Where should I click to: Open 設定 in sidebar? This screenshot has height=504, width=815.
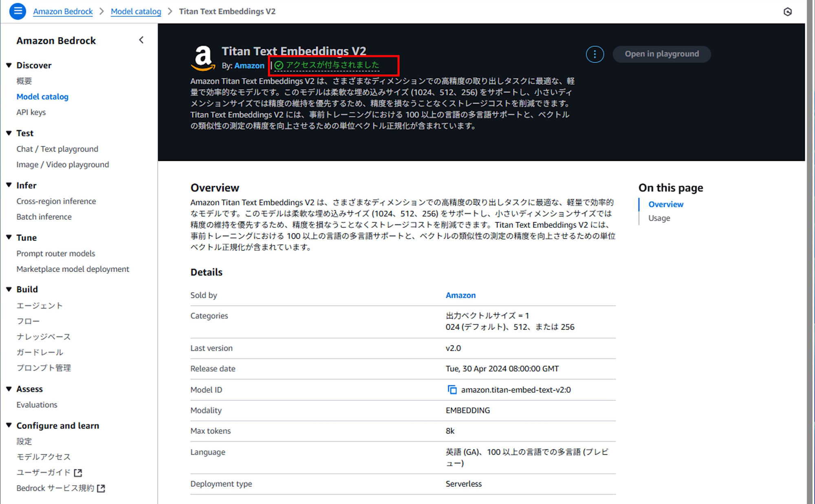point(24,441)
